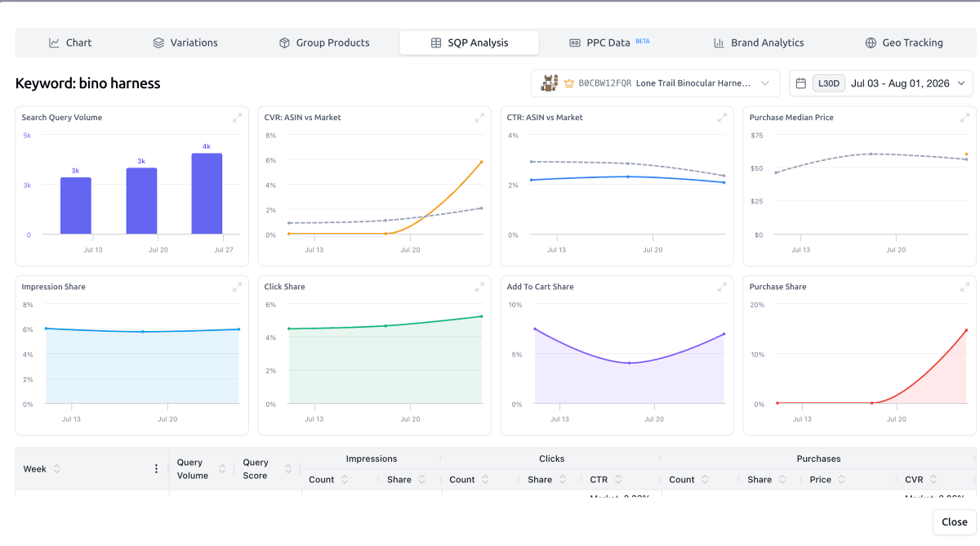Sort by CVR column
Screen dimensions: 980x546
pos(933,480)
